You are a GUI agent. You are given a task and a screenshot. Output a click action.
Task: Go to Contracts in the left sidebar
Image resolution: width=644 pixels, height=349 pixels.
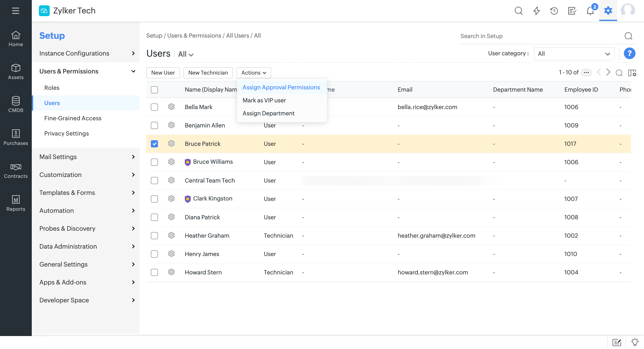click(x=16, y=170)
